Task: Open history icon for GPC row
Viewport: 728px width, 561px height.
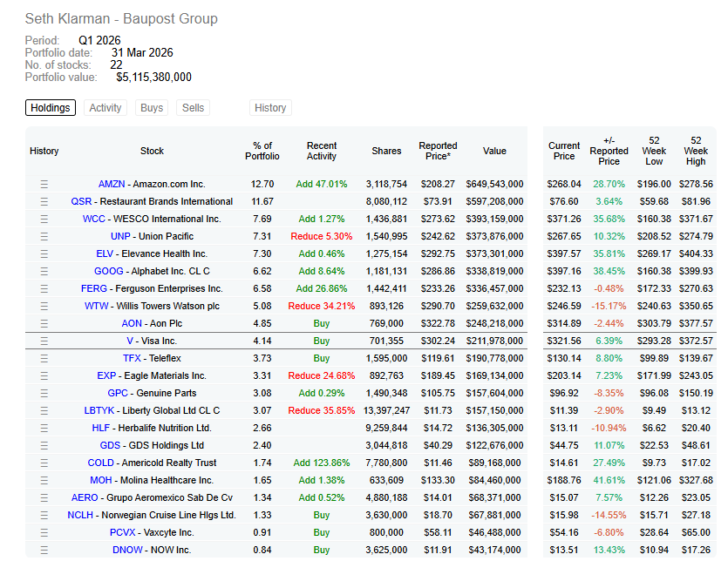Action: click(x=44, y=393)
